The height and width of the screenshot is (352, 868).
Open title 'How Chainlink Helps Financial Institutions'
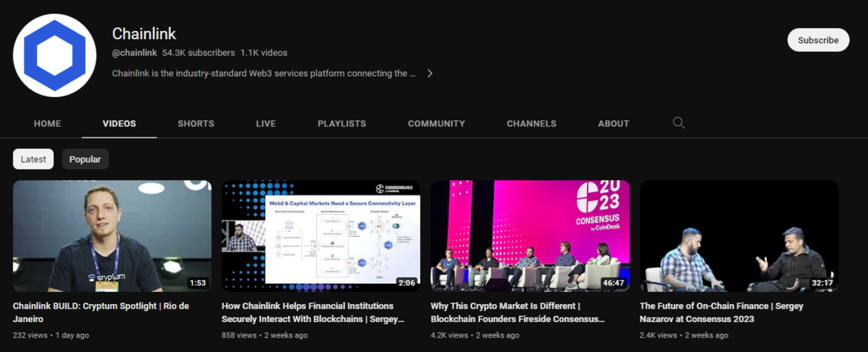coord(313,312)
